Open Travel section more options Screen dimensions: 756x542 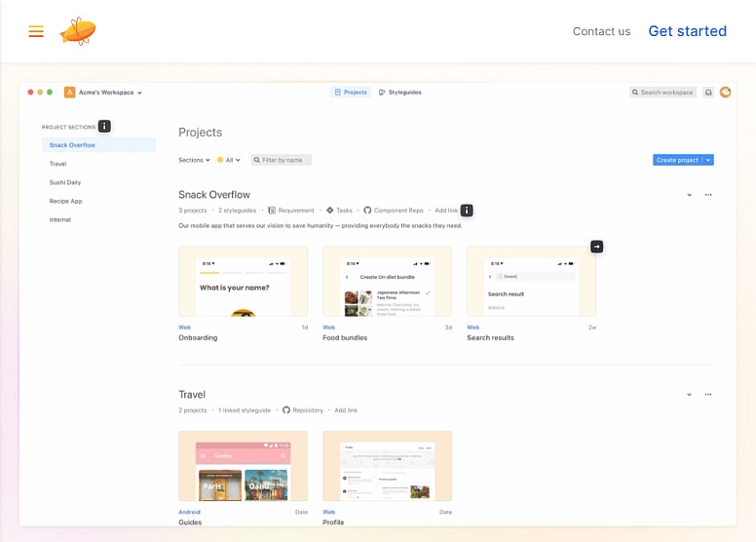pyautogui.click(x=708, y=394)
